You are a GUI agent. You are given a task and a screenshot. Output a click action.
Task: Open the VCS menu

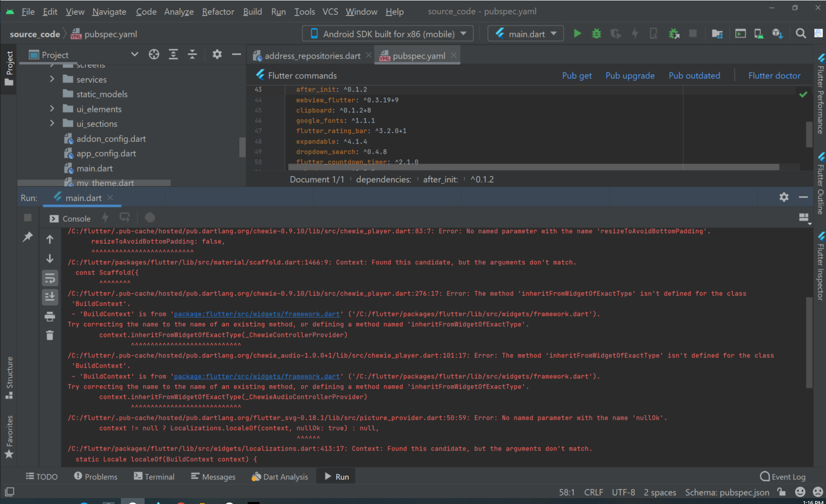330,11
